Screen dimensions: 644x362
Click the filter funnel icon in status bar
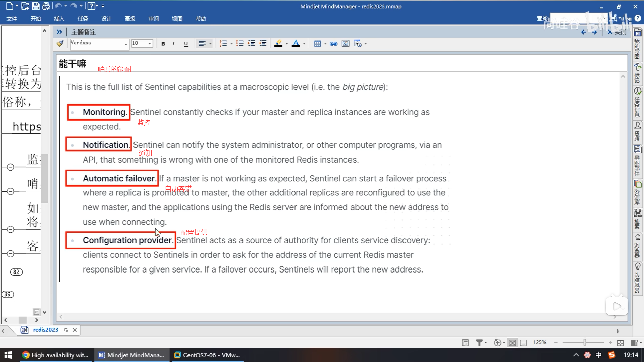479,342
